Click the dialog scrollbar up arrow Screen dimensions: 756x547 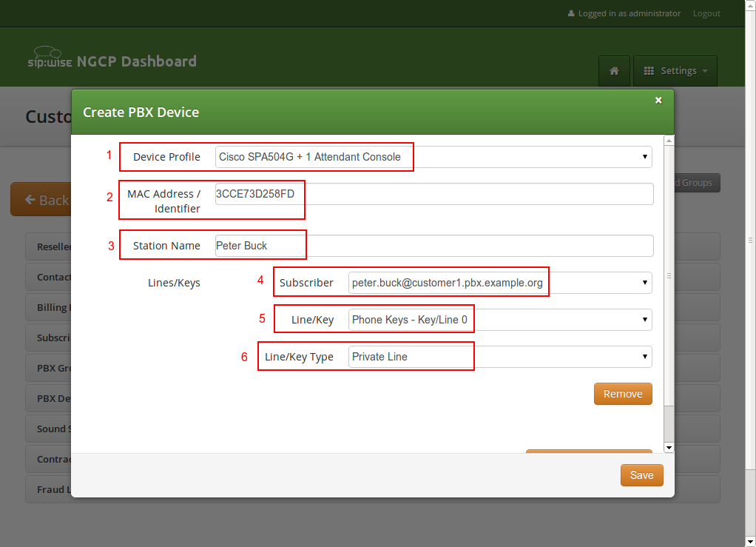coord(669,141)
